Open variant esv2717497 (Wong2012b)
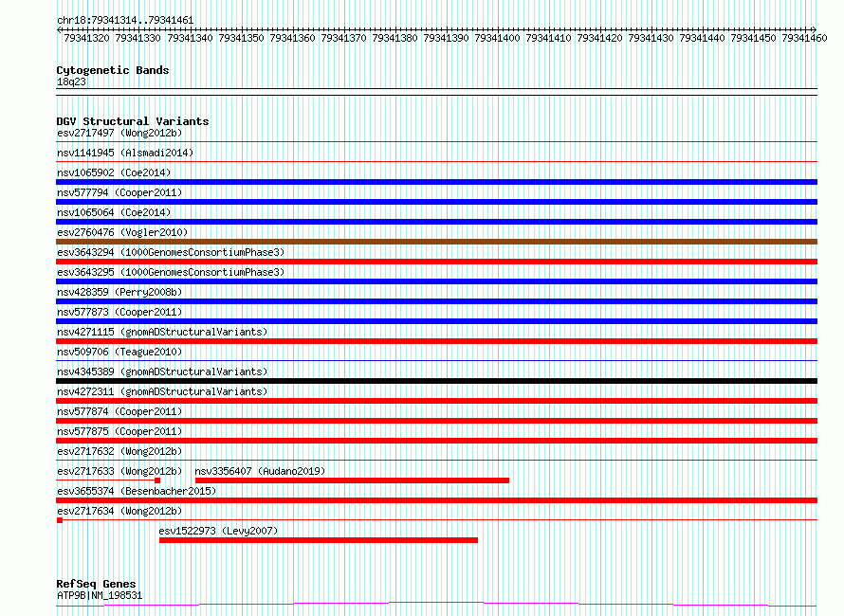This screenshot has width=844, height=616. pyautogui.click(x=119, y=133)
